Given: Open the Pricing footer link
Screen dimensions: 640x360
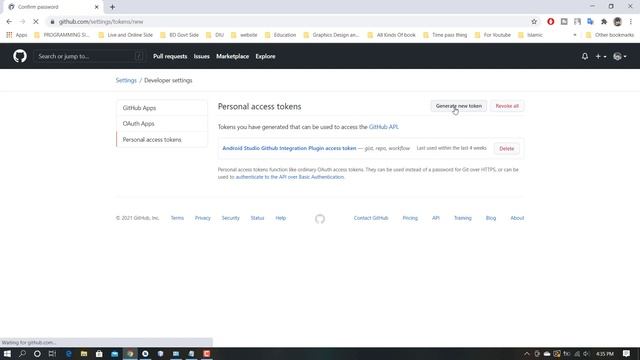Looking at the screenshot, I should point(410,218).
